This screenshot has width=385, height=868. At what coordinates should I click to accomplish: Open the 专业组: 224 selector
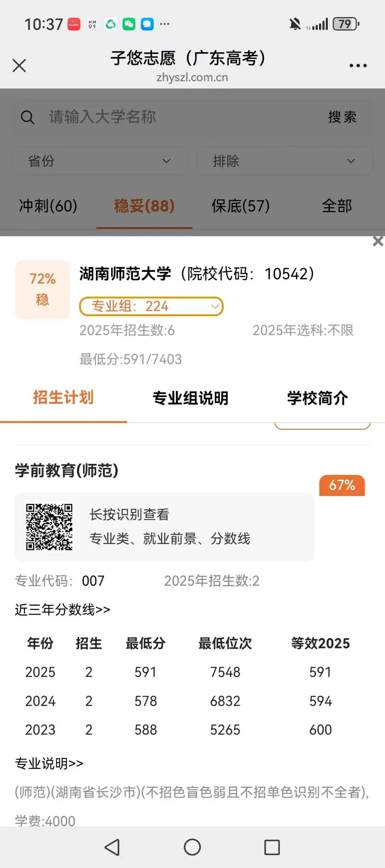(x=151, y=306)
